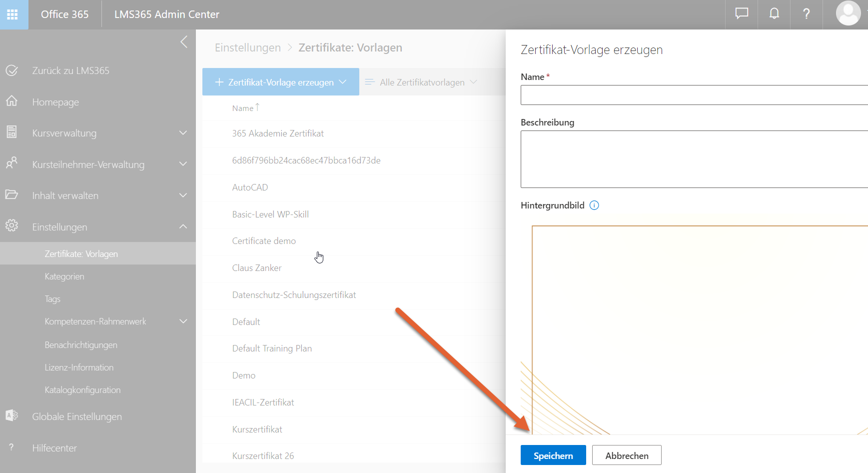Expand Kompetenzen-Rahmenwerk submenu

click(x=183, y=321)
